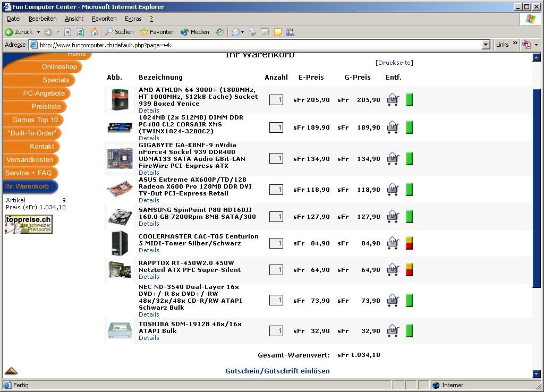This screenshot has height=392, width=544.
Task: Open the Back button history dropdown
Action: (x=37, y=32)
